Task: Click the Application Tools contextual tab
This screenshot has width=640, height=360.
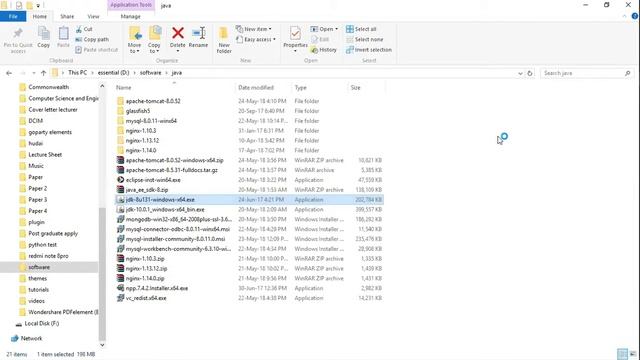Action: coord(131,5)
